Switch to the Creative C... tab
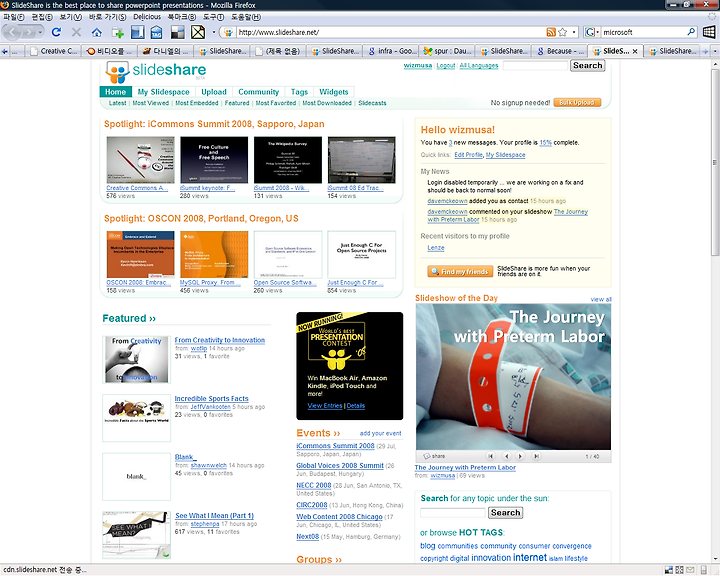The image size is (720, 576). 53,51
